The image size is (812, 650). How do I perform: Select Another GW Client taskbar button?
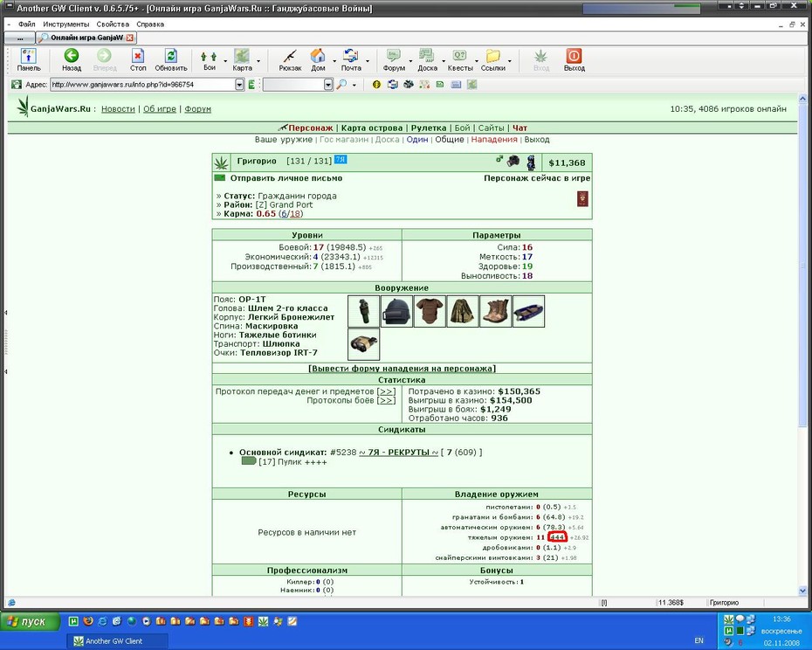pos(117,641)
